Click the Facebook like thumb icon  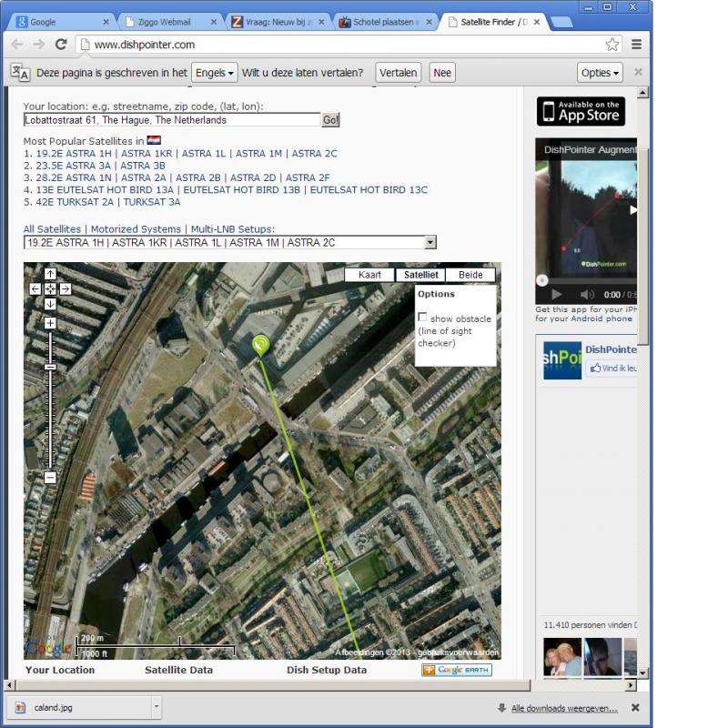click(x=595, y=369)
